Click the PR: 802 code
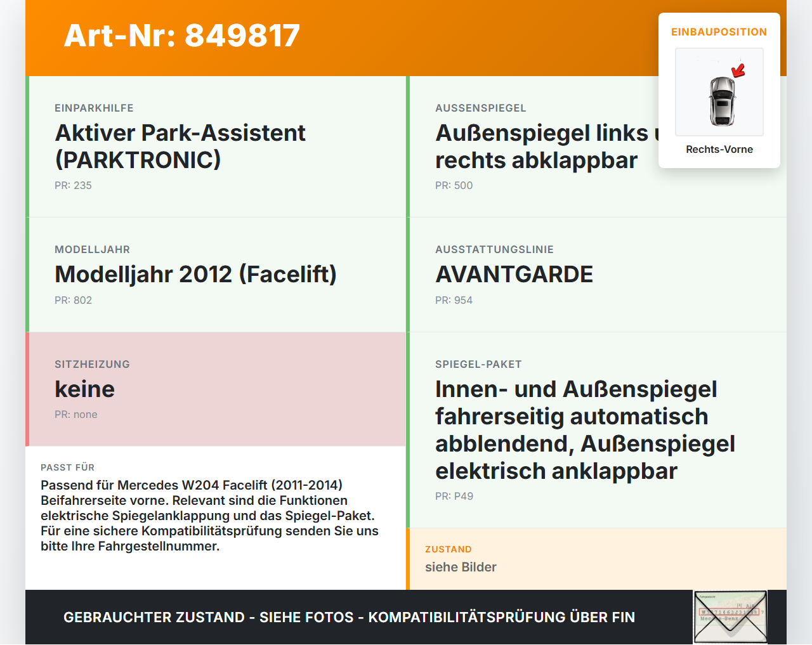812x645 pixels. (x=73, y=301)
